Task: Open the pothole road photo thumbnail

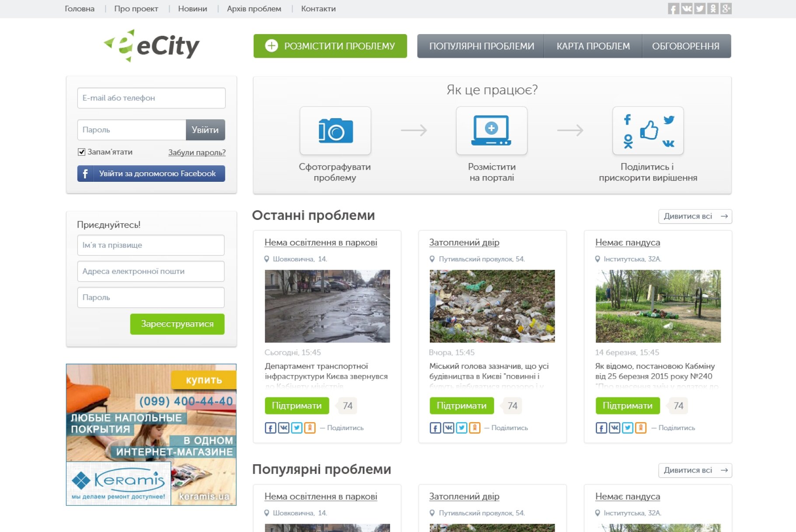Action: [327, 306]
